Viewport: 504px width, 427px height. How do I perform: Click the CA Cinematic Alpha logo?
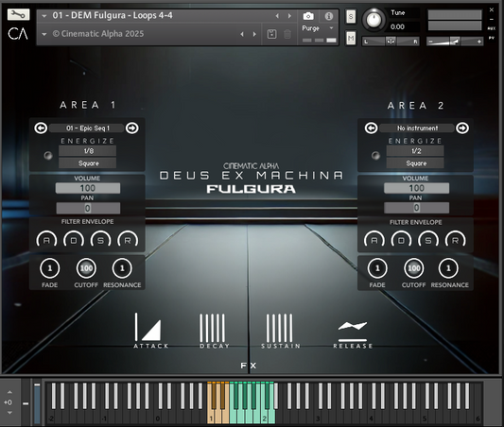[18, 33]
